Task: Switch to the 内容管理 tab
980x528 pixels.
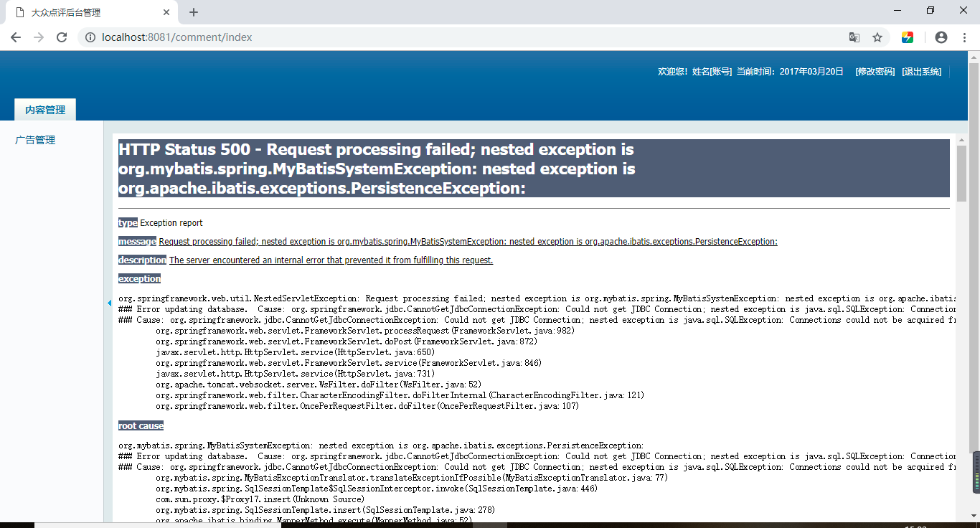Action: click(x=45, y=110)
